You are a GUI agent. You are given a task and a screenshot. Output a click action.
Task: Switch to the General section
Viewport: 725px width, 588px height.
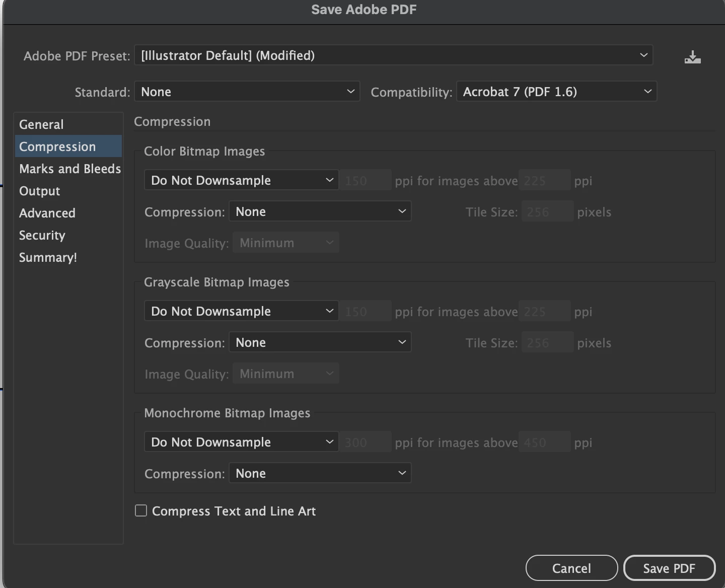point(68,124)
